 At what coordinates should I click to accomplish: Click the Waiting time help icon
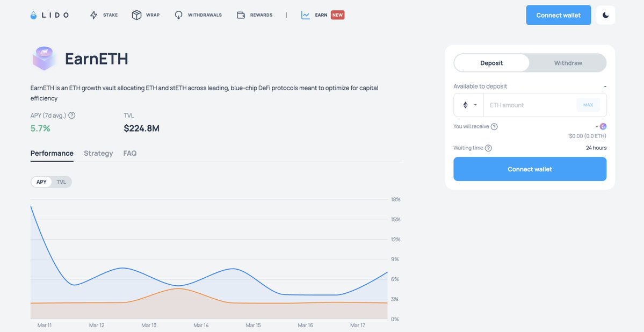(488, 148)
